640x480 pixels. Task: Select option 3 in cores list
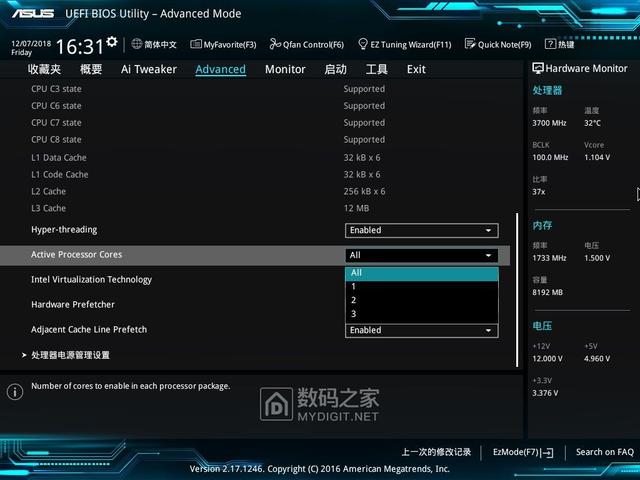422,314
